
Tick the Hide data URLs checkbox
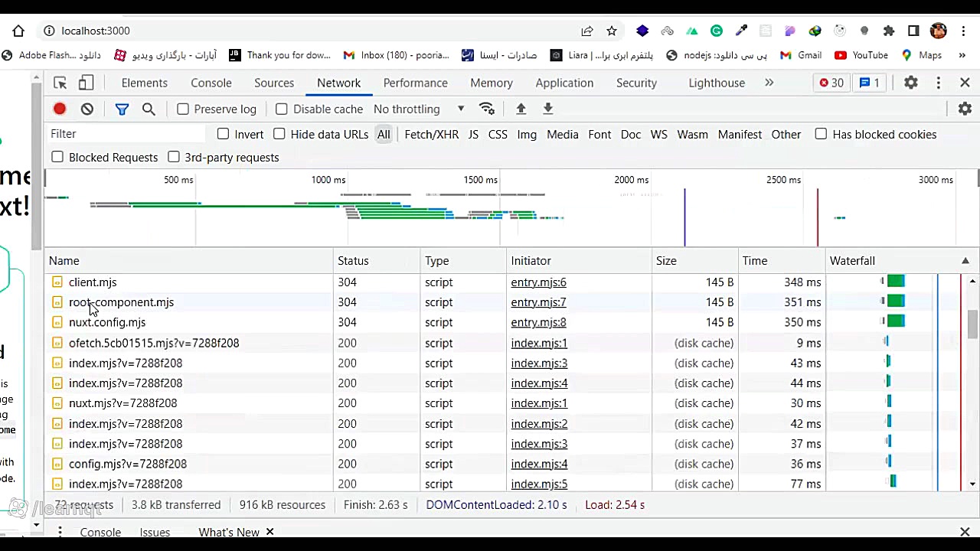click(x=279, y=134)
